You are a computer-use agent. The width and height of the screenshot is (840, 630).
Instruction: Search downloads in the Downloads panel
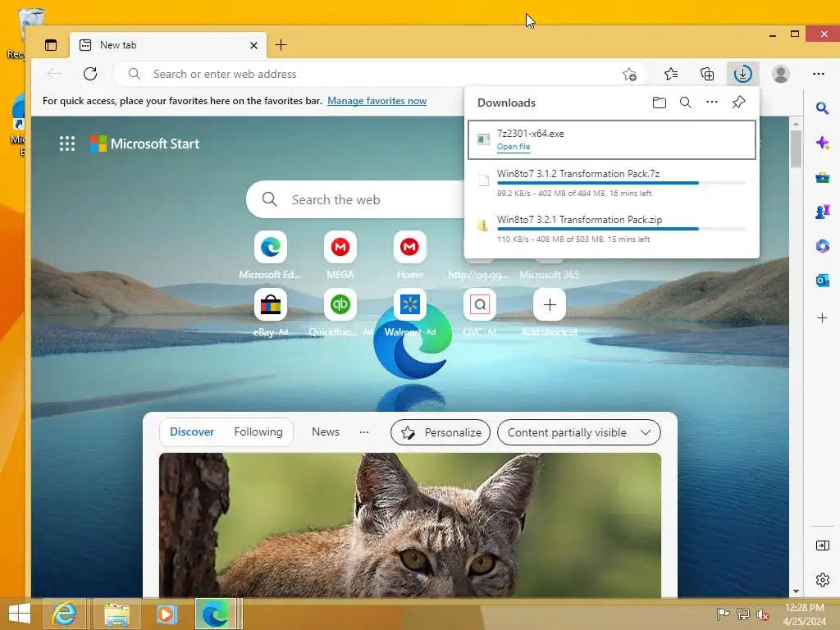(x=685, y=103)
